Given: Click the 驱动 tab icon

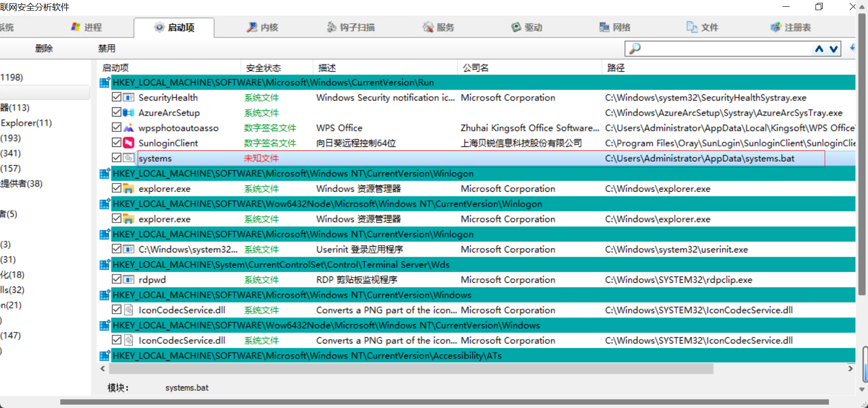Looking at the screenshot, I should [x=516, y=27].
